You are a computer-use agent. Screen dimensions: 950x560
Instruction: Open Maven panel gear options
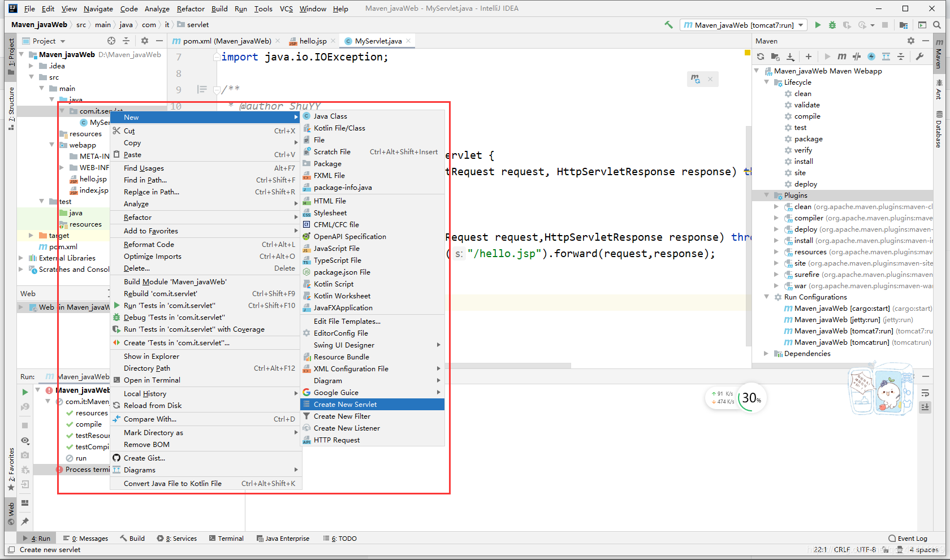click(911, 41)
